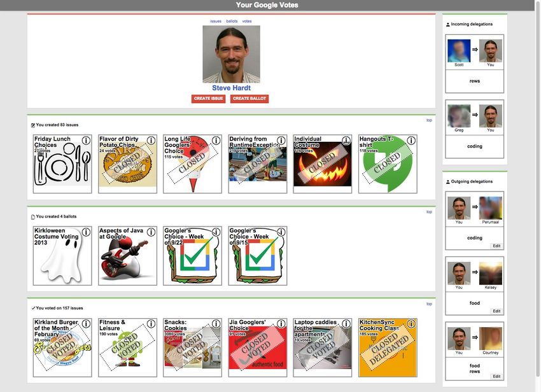Viewport: 541px width, 392px height.
Task: Click 'top' link in created issues section
Action: [x=429, y=120]
